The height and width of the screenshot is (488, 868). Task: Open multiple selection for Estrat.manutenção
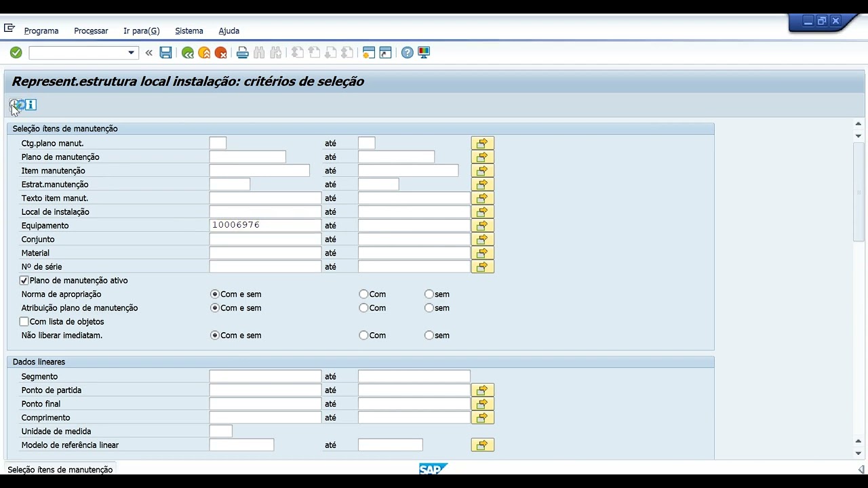pos(482,184)
